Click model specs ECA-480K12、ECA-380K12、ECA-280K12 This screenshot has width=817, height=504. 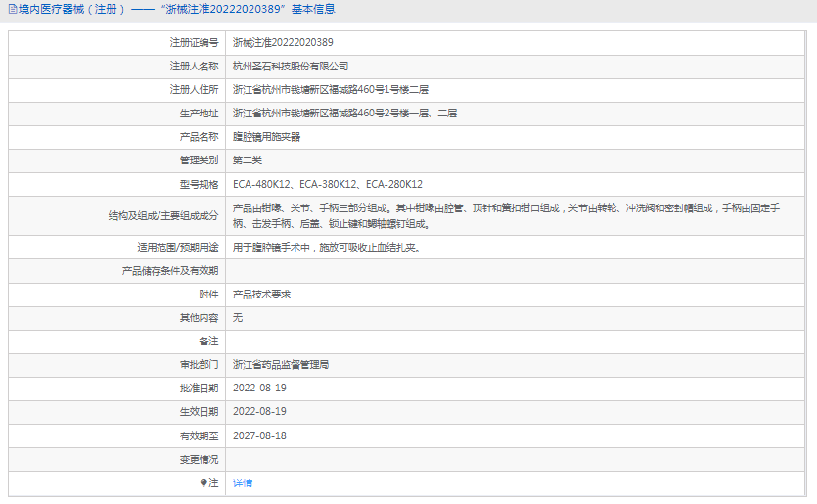[328, 185]
